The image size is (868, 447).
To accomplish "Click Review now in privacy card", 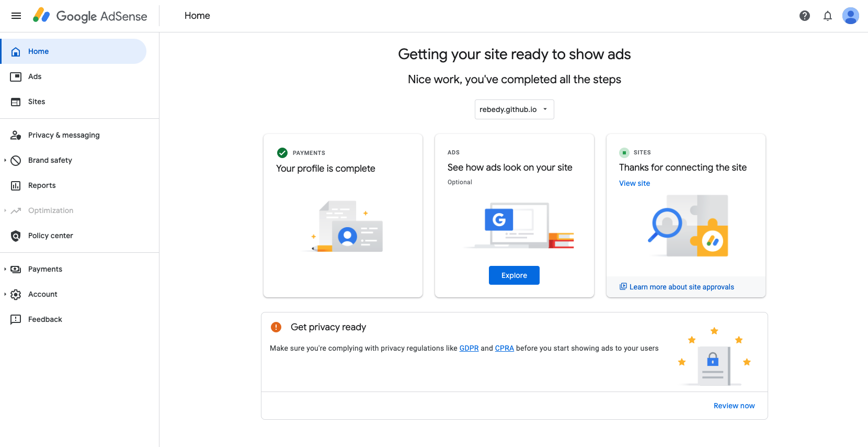I will (734, 406).
